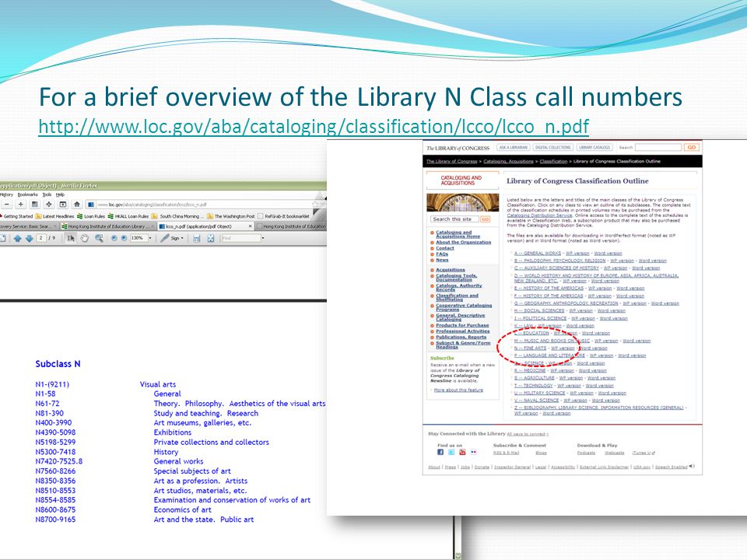Click the Firefox home button
The height and width of the screenshot is (560, 747).
click(77, 205)
